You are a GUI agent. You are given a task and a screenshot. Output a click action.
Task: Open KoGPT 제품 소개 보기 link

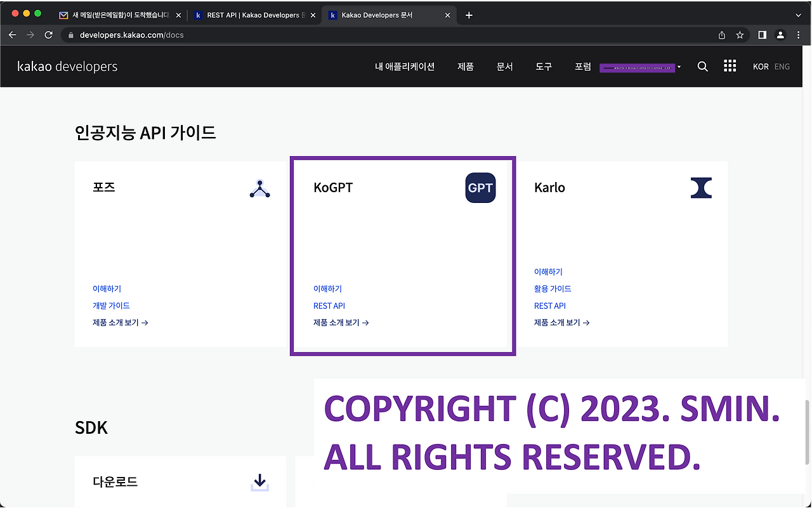click(x=341, y=323)
